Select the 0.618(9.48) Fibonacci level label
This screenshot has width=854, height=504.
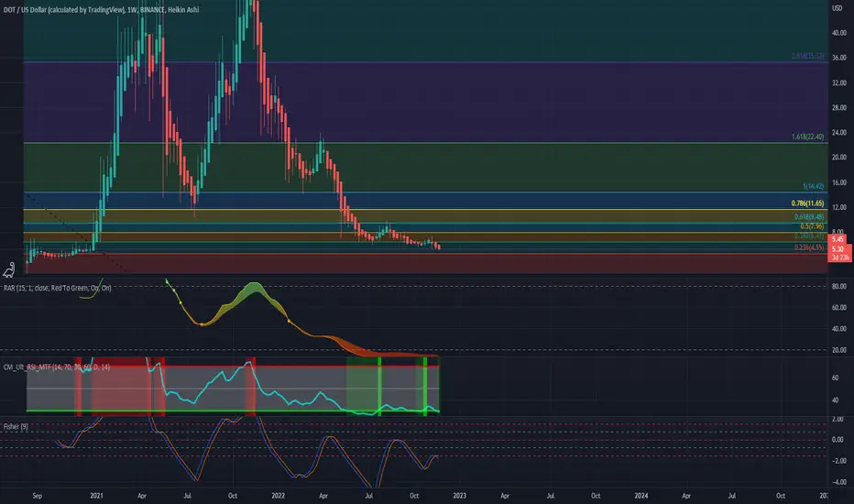coord(809,217)
